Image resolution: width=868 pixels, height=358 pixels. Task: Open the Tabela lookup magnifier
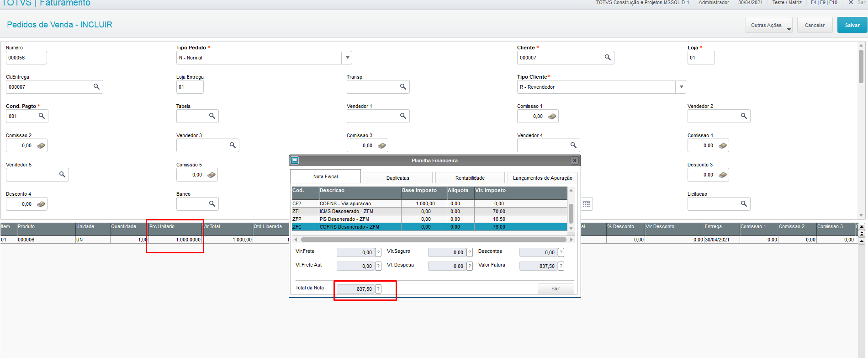click(x=212, y=116)
